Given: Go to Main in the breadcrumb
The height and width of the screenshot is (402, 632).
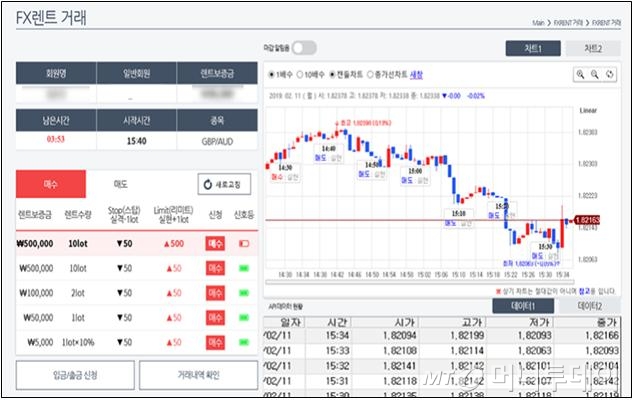Looking at the screenshot, I should [538, 23].
